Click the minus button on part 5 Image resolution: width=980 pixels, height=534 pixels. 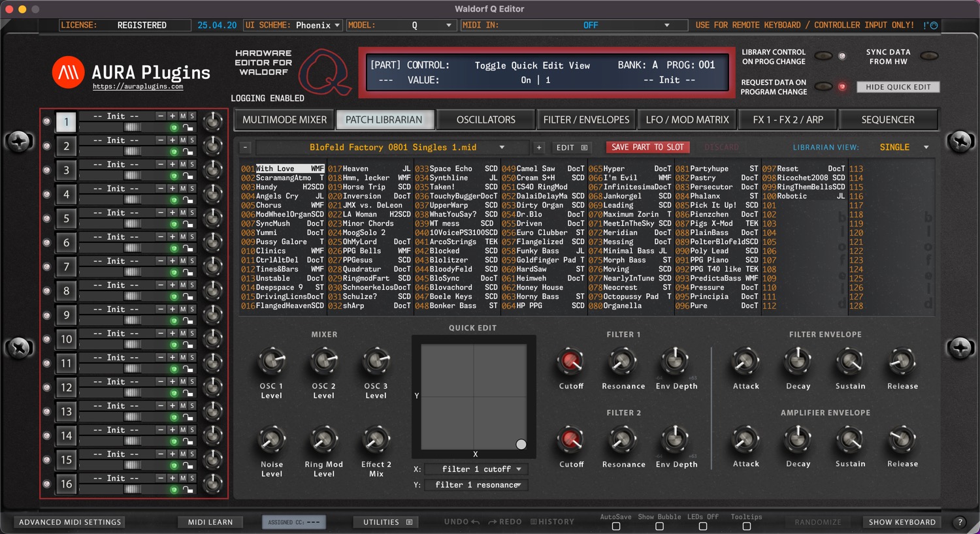(161, 213)
